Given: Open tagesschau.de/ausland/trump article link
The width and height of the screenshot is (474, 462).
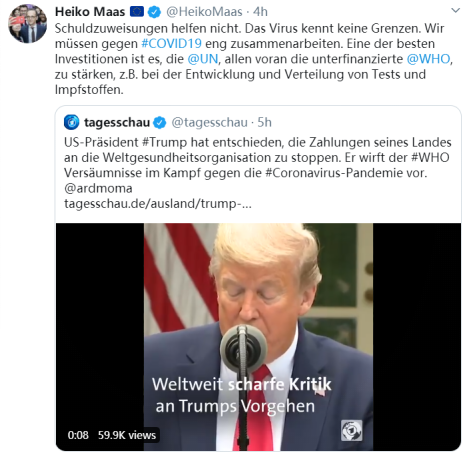Looking at the screenshot, I should point(158,204).
